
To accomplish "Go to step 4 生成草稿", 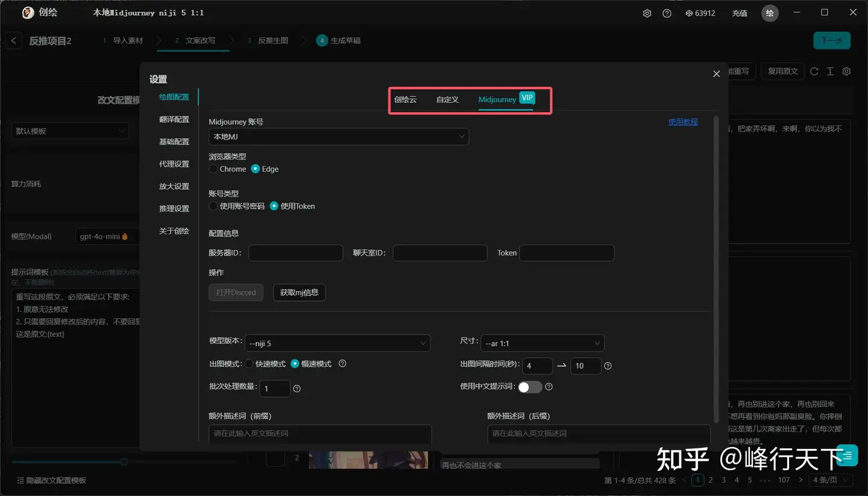I will 339,40.
